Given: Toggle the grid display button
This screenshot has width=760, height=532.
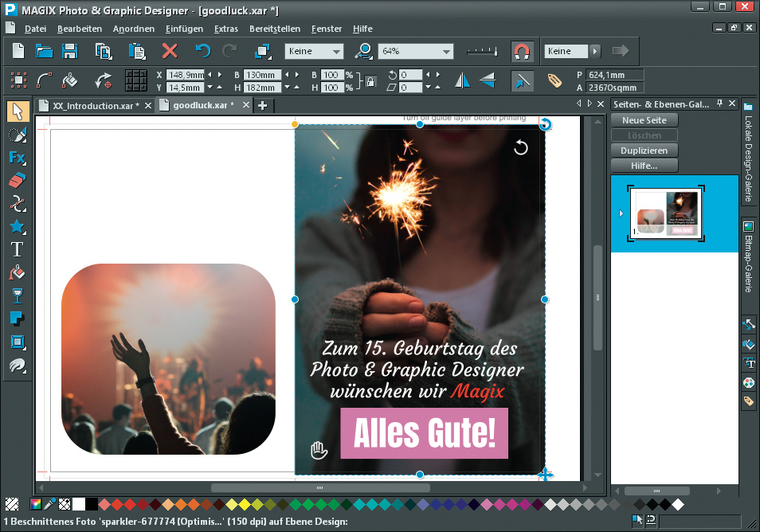Looking at the screenshot, I should [136, 80].
